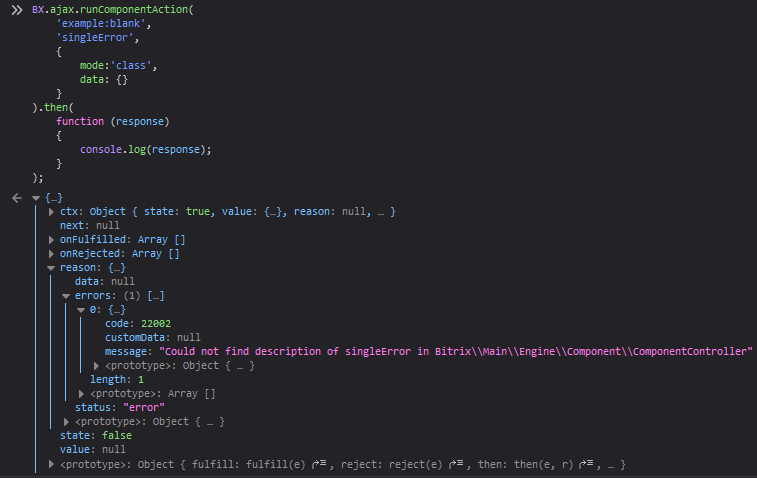Viewport: 757px width, 478px height.
Task: Select the status "error" value
Action: tap(144, 408)
